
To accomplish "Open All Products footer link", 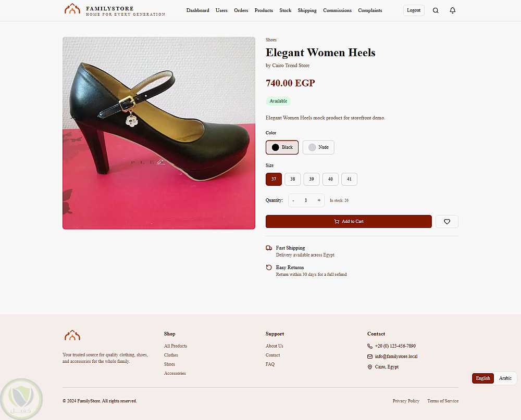I will pyautogui.click(x=176, y=346).
